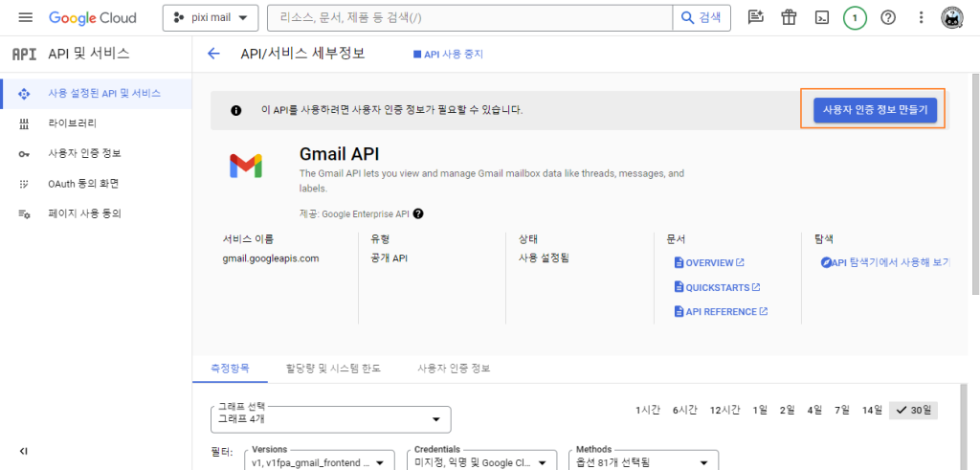Select the 30일 time range option
This screenshot has width=980, height=470.
913,410
